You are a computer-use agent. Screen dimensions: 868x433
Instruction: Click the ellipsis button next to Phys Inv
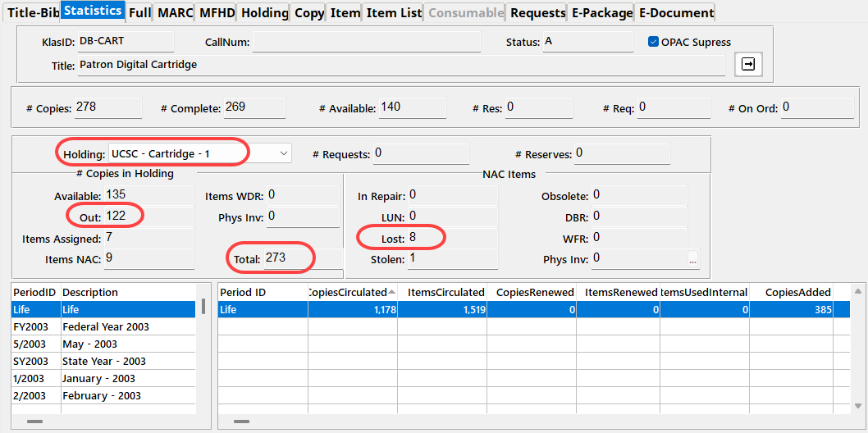(693, 259)
